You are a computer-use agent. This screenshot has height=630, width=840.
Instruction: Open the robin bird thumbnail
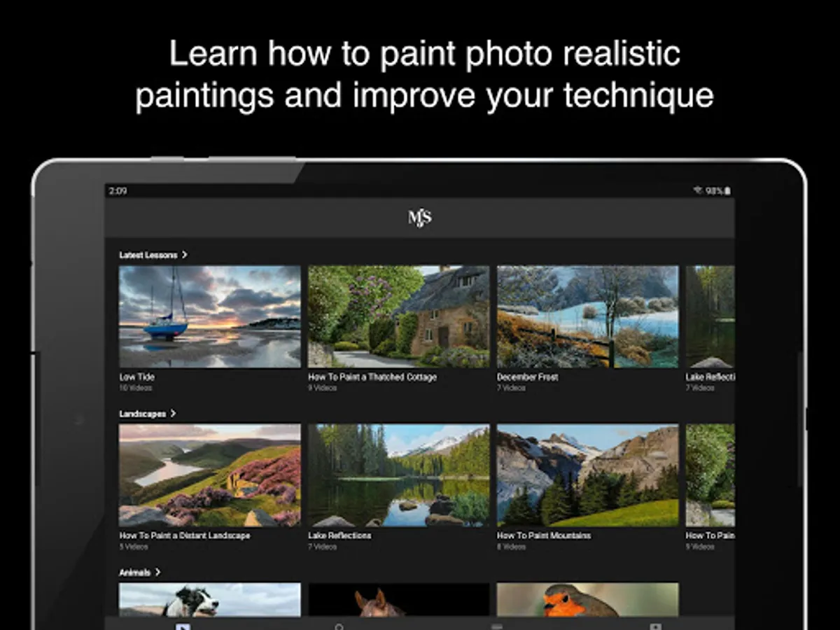pyautogui.click(x=588, y=600)
